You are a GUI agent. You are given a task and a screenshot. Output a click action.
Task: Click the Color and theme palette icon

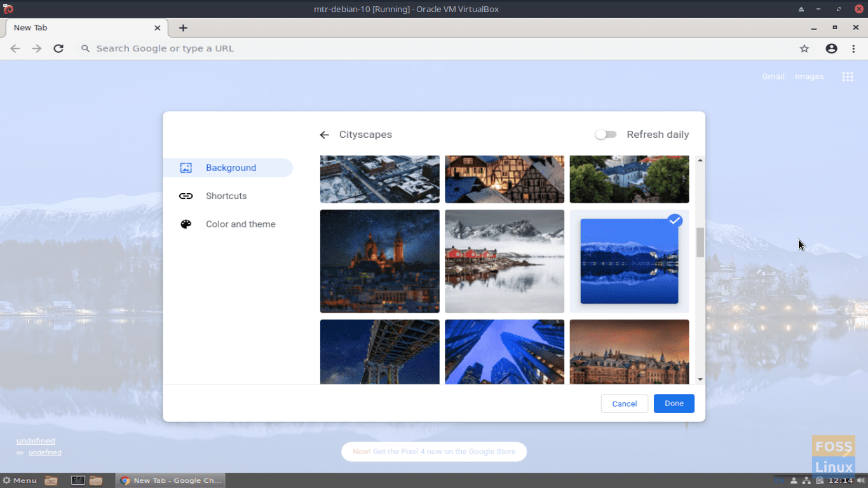[x=186, y=224]
